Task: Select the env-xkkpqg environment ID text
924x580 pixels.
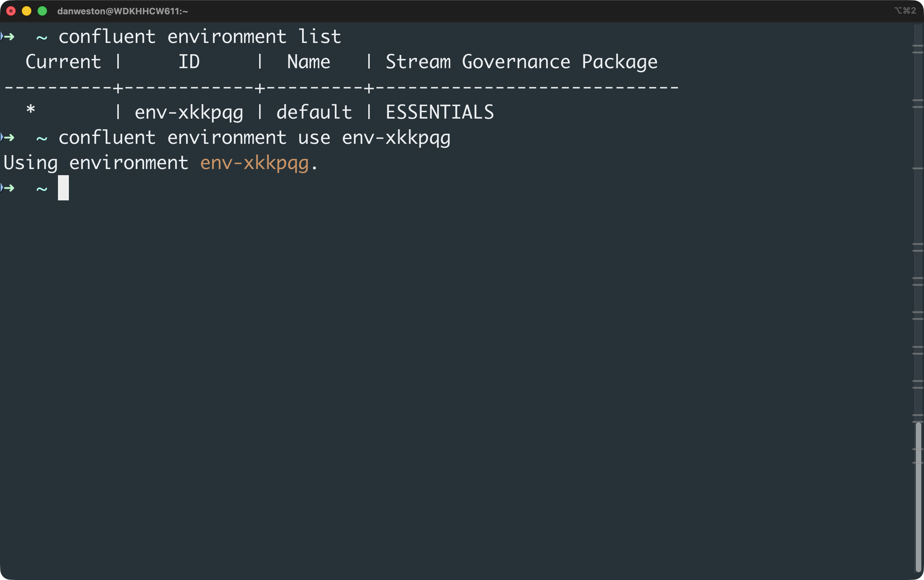Action: pyautogui.click(x=189, y=112)
